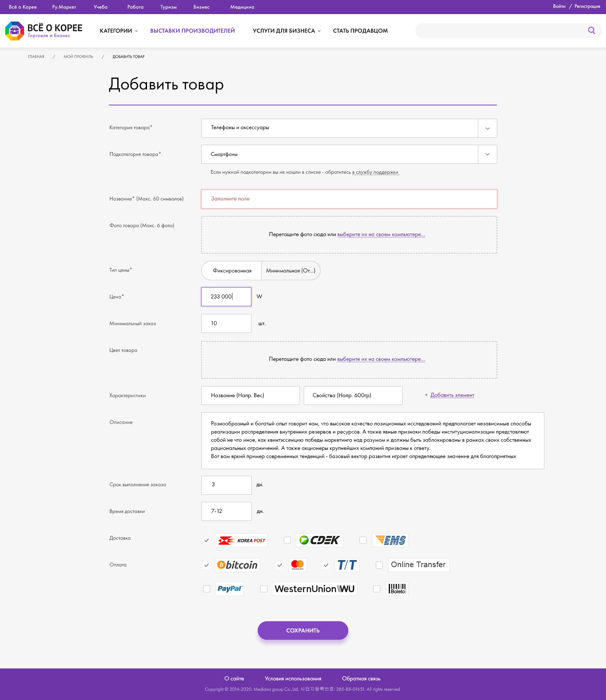This screenshot has height=700, width=606.
Task: Click the PayPal payment logo
Action: pos(229,589)
